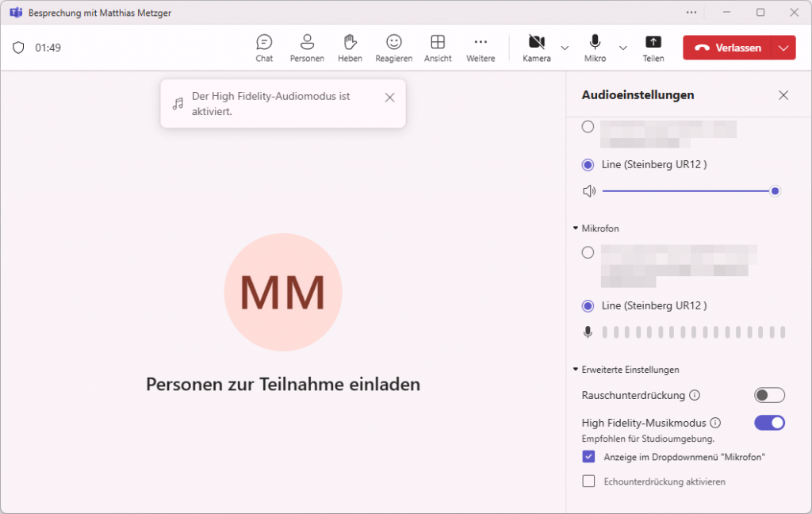Open Mikro options dropdown arrow
The image size is (812, 514).
click(x=623, y=48)
